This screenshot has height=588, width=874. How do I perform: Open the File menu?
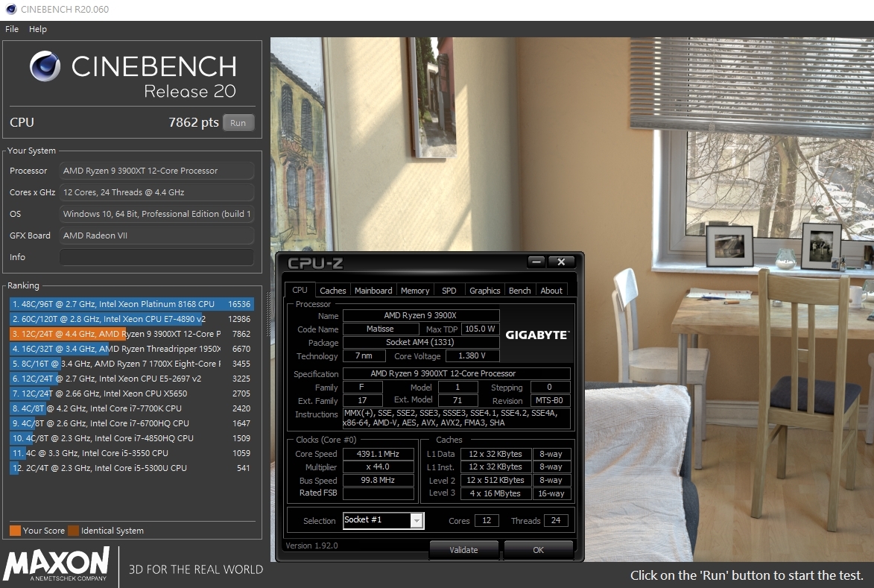click(12, 29)
